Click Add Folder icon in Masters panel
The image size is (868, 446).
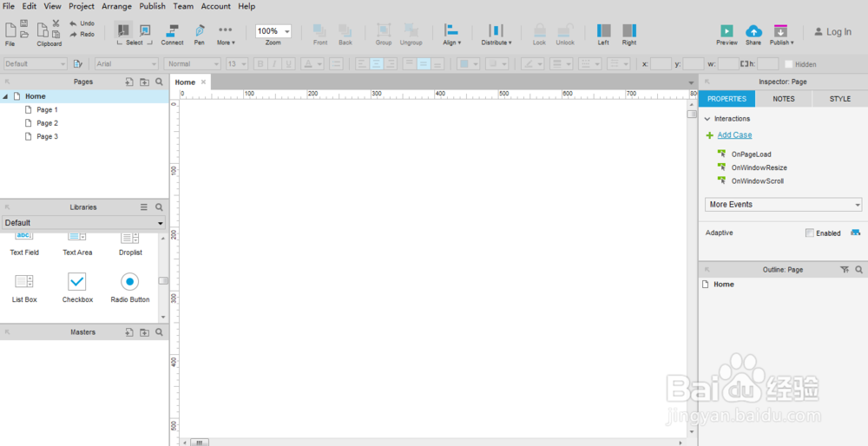tap(144, 332)
